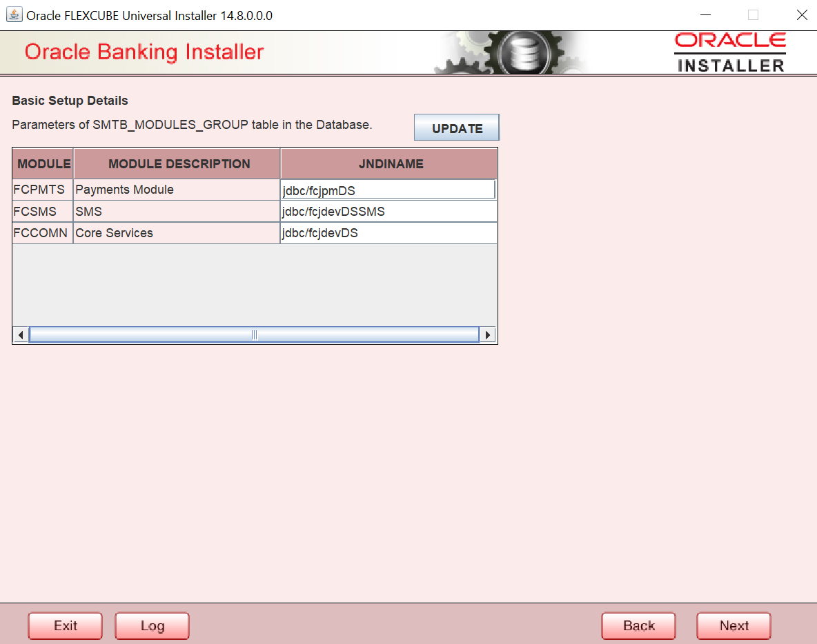The image size is (817, 644).
Task: Exit the installer via Exit button
Action: click(x=65, y=625)
